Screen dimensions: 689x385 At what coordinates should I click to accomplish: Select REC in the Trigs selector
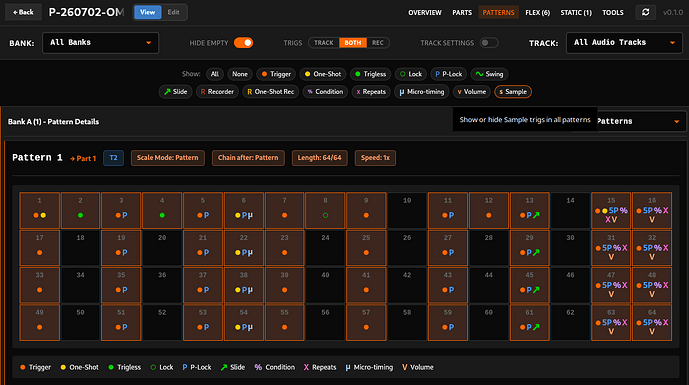tap(377, 43)
